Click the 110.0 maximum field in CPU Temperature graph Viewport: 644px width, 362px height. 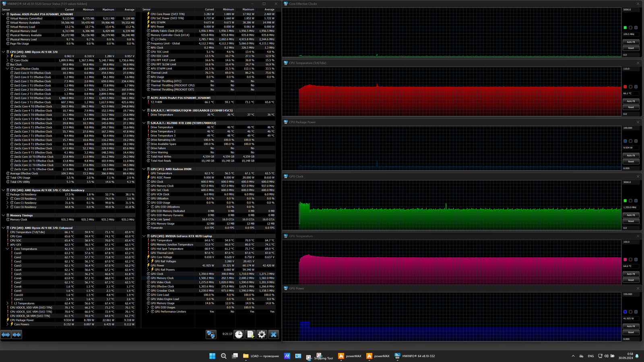(x=630, y=69)
